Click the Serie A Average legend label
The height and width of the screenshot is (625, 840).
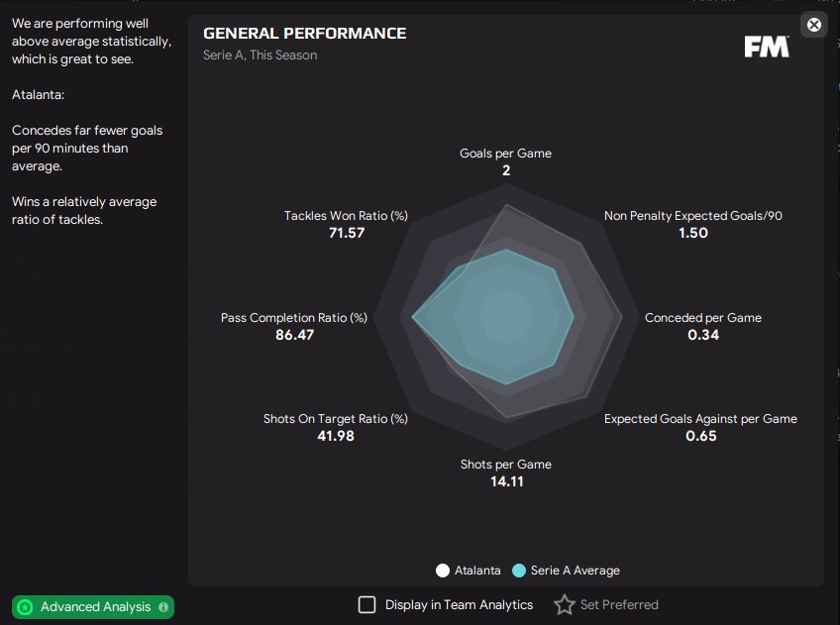[x=575, y=571]
